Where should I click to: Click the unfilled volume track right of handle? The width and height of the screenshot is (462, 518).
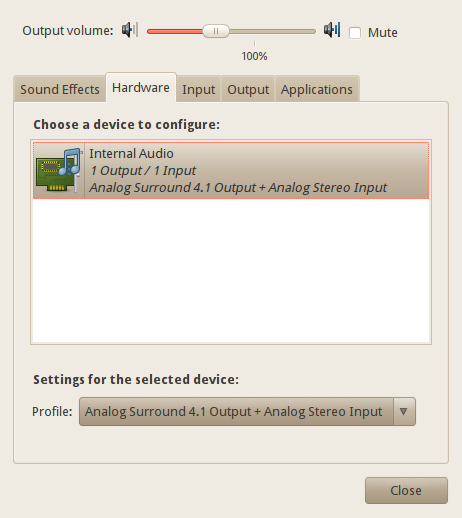272,31
